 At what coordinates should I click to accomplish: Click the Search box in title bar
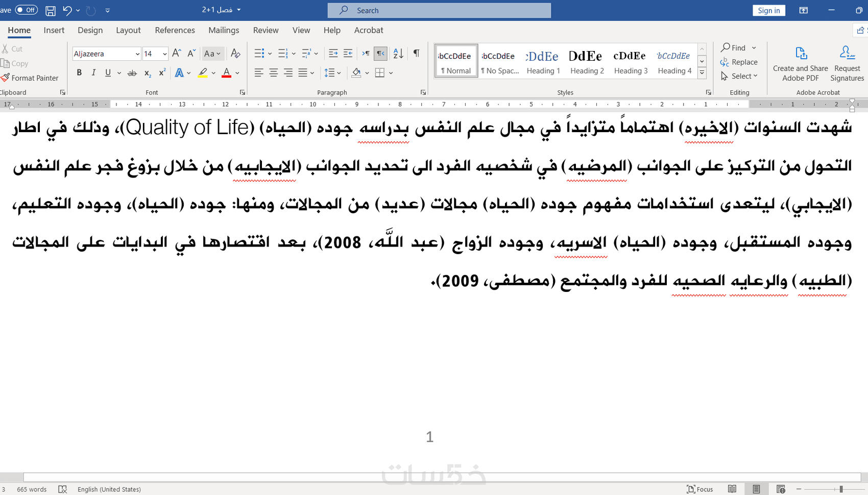coord(439,10)
